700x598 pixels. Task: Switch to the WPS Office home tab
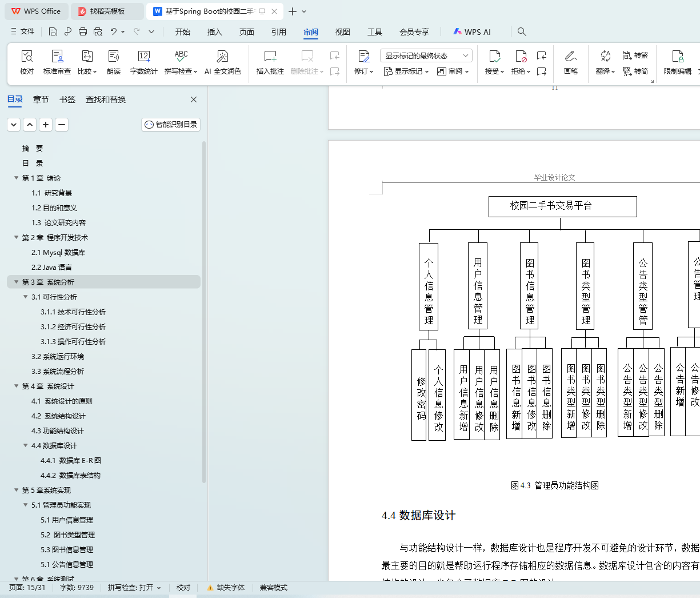[37, 11]
